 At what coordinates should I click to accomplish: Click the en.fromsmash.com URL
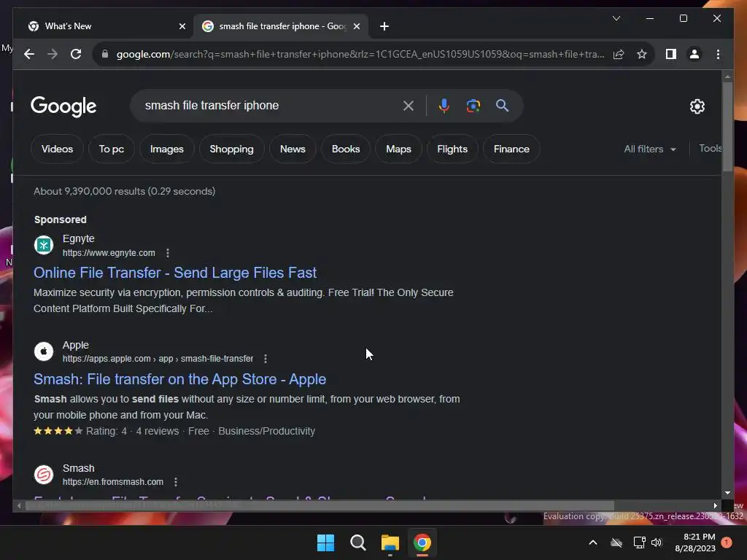click(x=113, y=482)
